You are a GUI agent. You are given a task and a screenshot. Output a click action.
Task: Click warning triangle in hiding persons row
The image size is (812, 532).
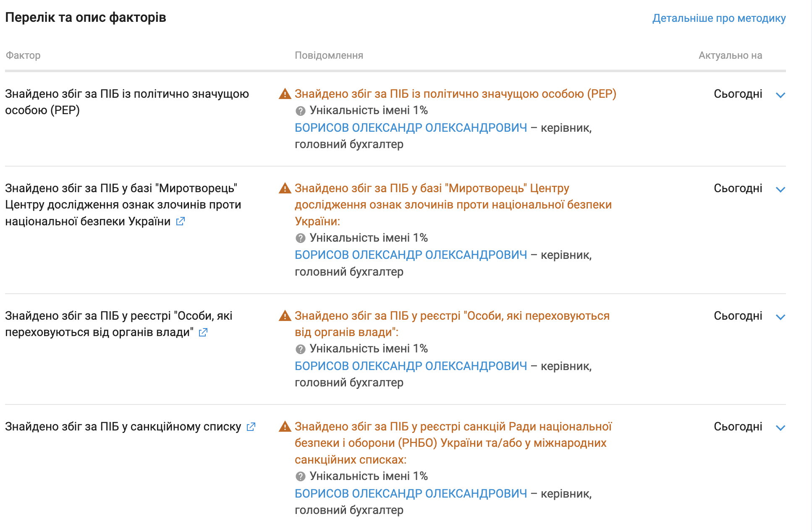click(x=285, y=316)
